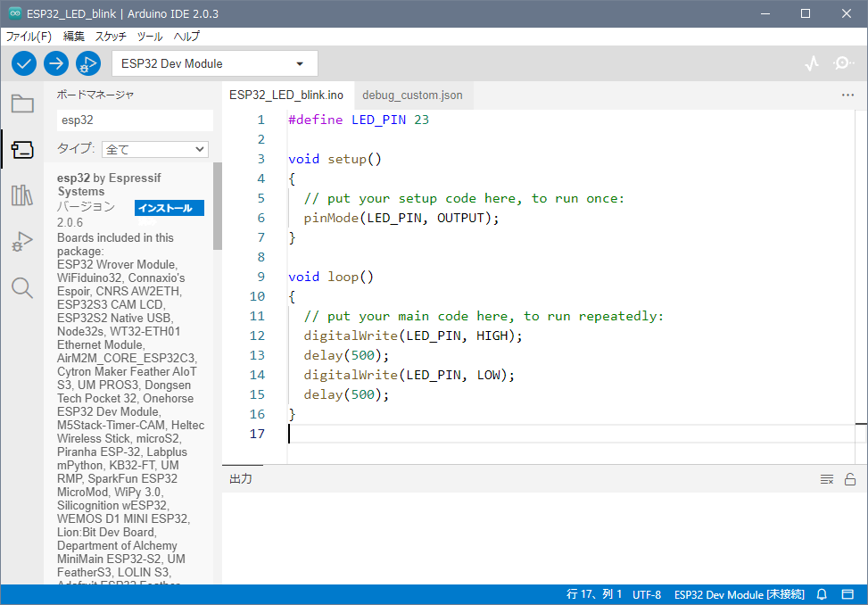Open the ツール menu
868x605 pixels.
tap(150, 37)
